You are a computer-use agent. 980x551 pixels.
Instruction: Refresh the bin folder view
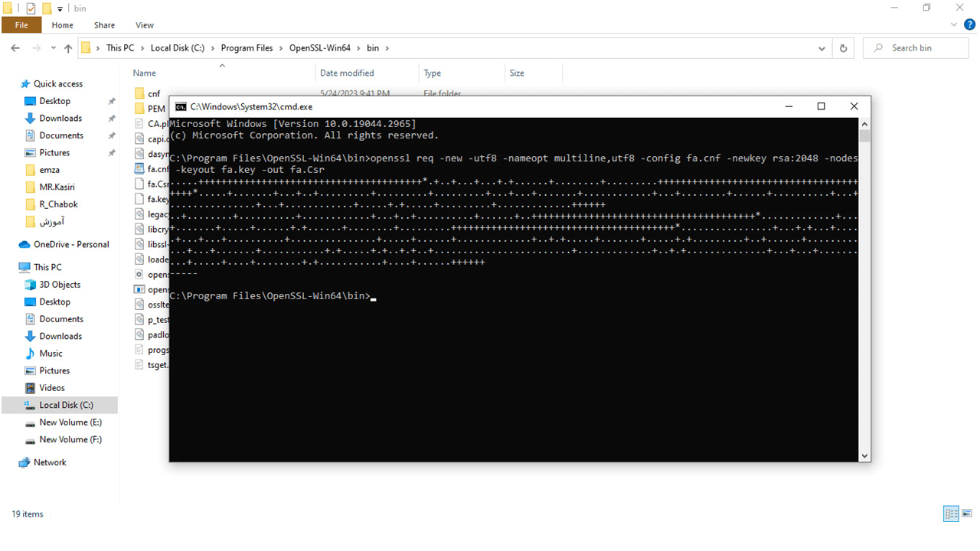point(843,48)
